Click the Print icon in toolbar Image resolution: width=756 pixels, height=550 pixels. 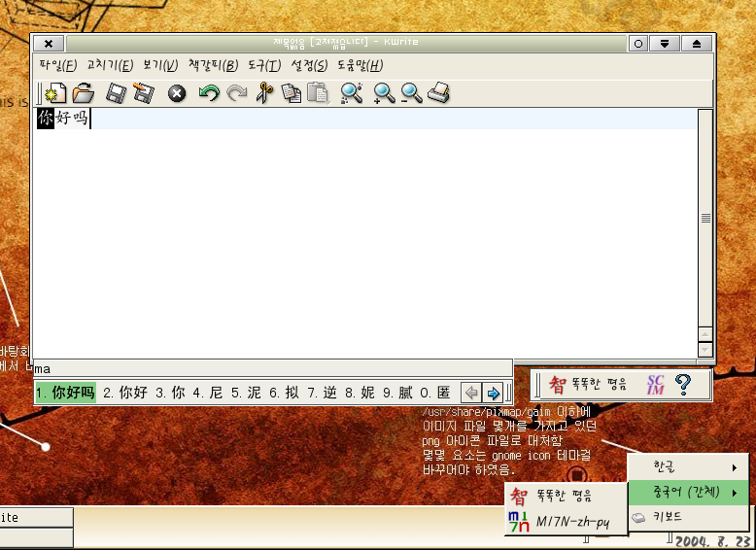[x=439, y=93]
